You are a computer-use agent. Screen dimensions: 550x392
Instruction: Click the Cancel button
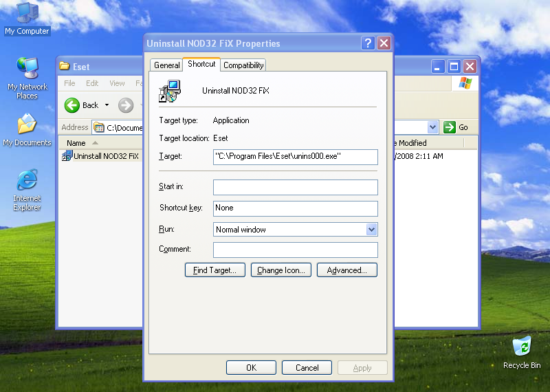[x=307, y=367]
